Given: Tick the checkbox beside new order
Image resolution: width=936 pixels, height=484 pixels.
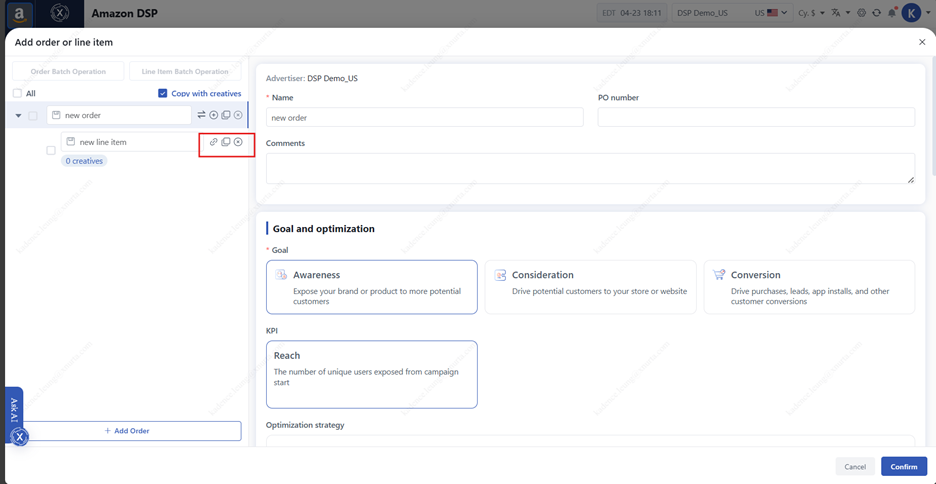Looking at the screenshot, I should [33, 116].
